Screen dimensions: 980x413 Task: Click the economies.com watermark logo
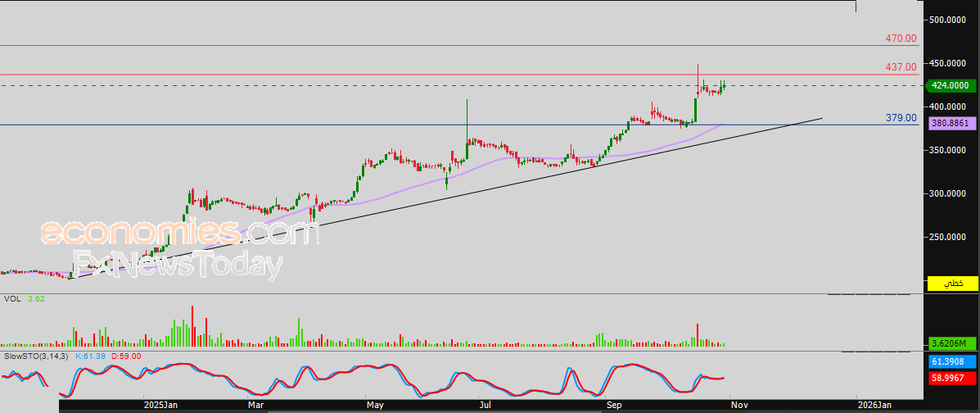[x=179, y=233]
